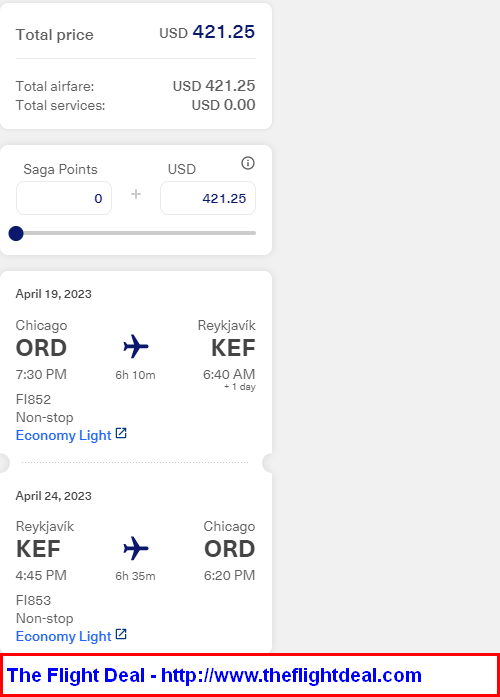Click the April 24, 2023 date heading
Viewport: 500px width, 697px height.
pyautogui.click(x=54, y=496)
